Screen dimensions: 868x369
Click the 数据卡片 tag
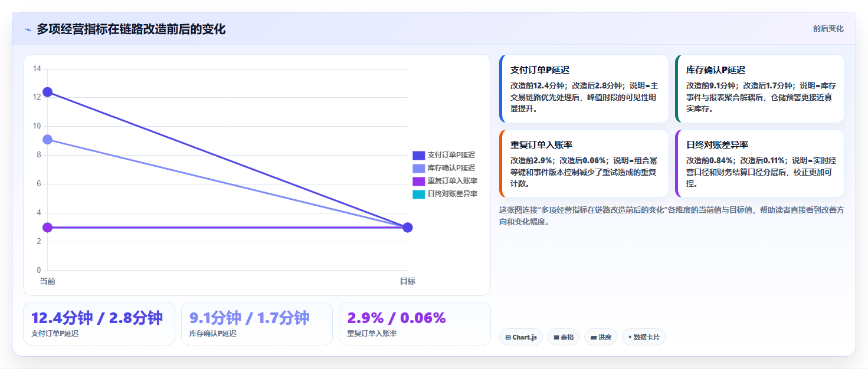click(x=644, y=337)
